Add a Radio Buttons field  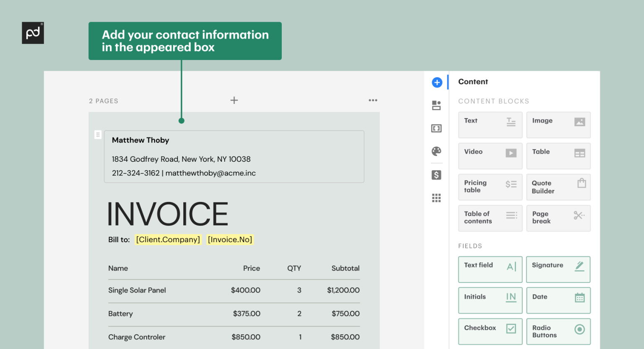pos(558,331)
